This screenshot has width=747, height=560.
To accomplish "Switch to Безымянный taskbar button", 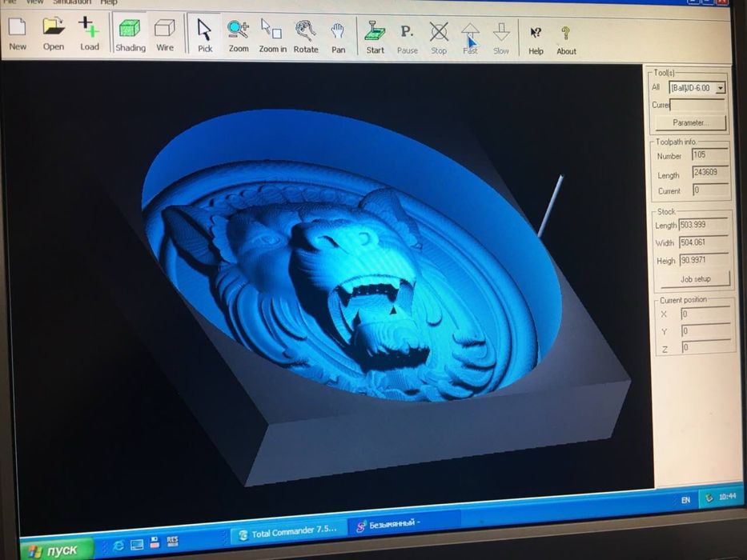I will tap(404, 524).
